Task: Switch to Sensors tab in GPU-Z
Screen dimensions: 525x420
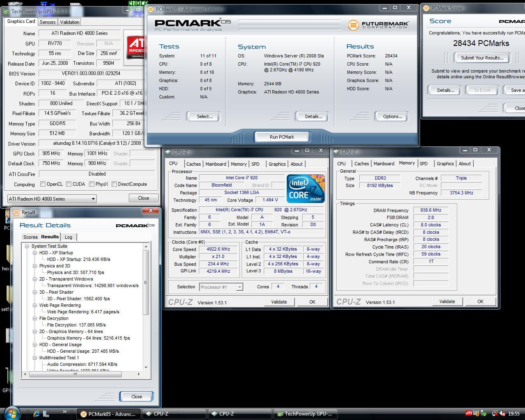Action: 48,22
